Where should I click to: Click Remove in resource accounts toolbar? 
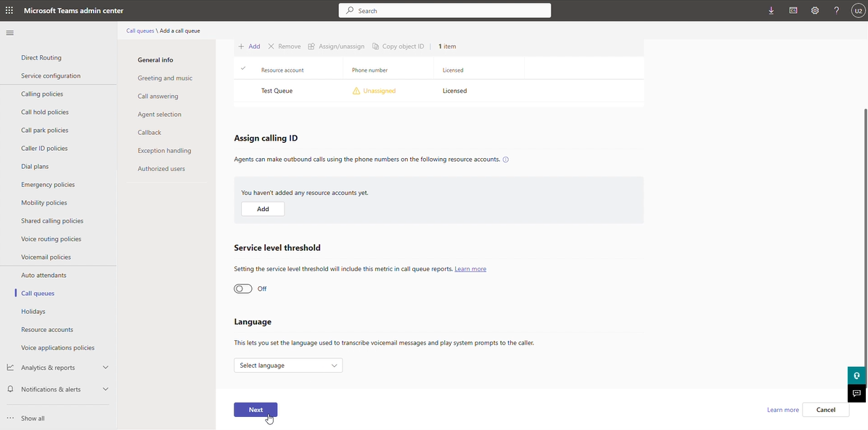tap(284, 46)
